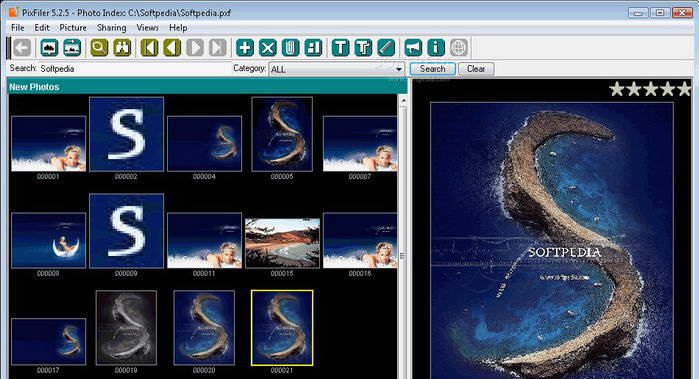The height and width of the screenshot is (379, 699).
Task: Click the slideshow icon with arrow above picture
Action: click(72, 48)
